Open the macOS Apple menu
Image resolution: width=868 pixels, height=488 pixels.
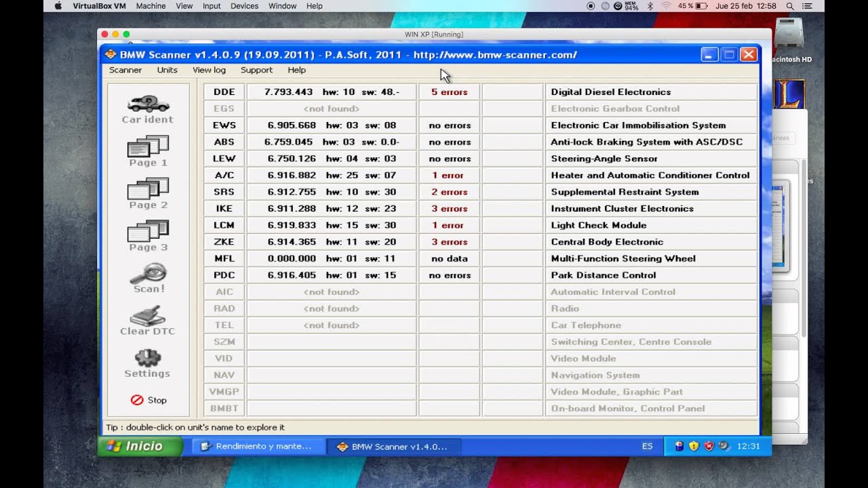[58, 6]
